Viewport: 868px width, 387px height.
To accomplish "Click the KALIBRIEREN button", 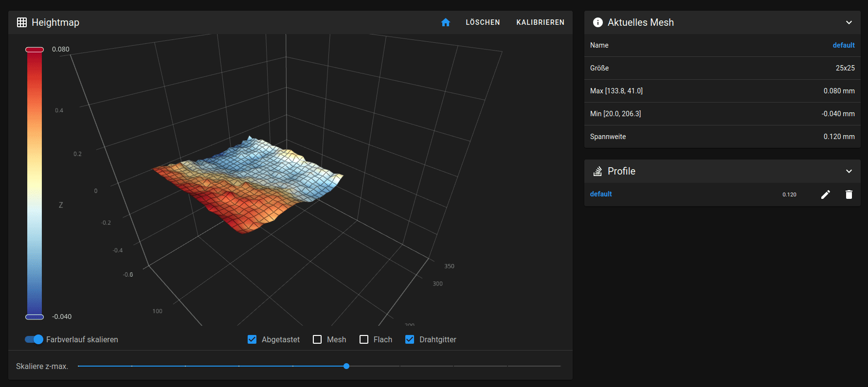I will point(541,22).
